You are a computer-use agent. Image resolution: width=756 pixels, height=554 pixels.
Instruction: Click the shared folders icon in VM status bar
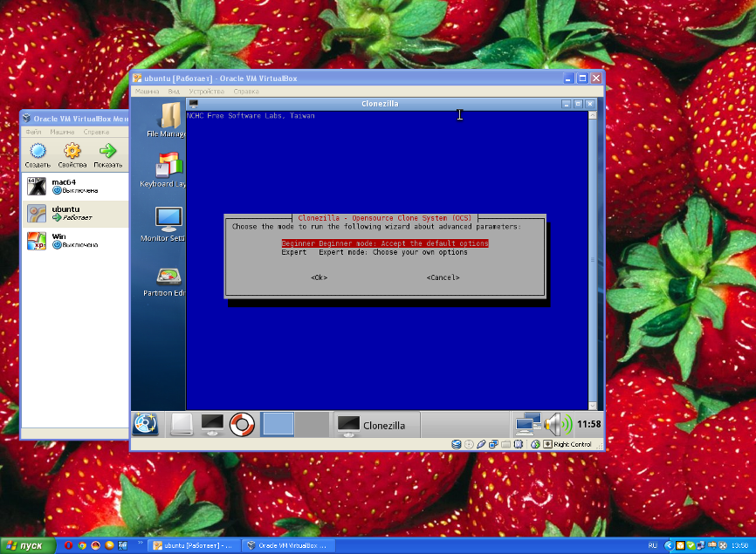(505, 444)
